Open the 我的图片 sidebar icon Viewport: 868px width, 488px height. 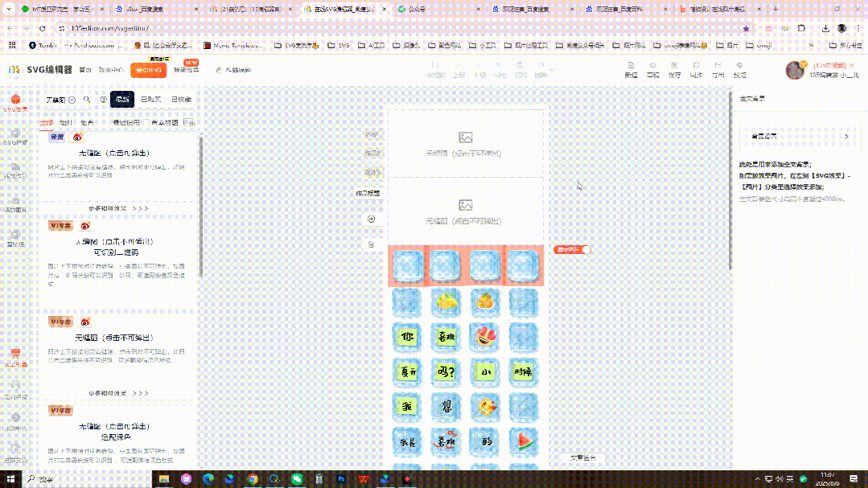pyautogui.click(x=15, y=201)
